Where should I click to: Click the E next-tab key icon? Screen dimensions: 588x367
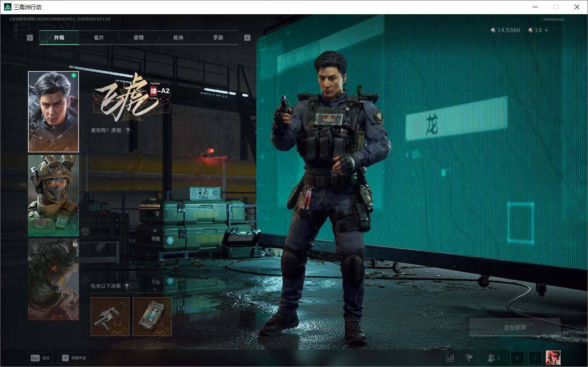pos(247,38)
